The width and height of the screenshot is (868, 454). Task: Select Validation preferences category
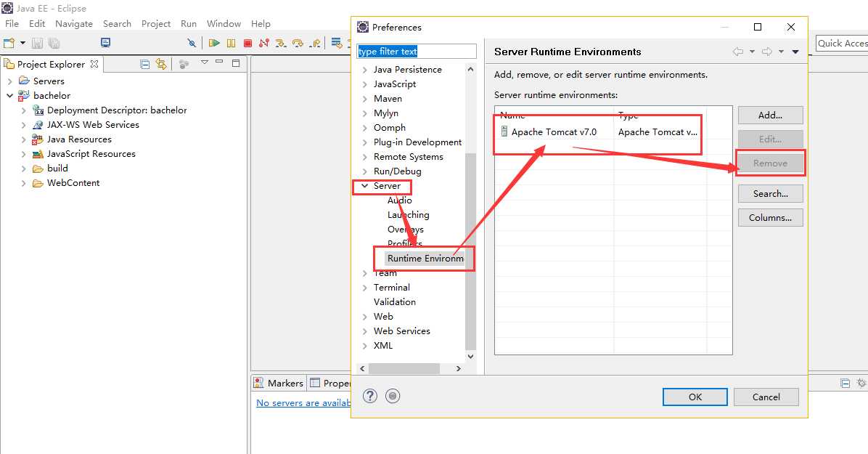click(395, 301)
